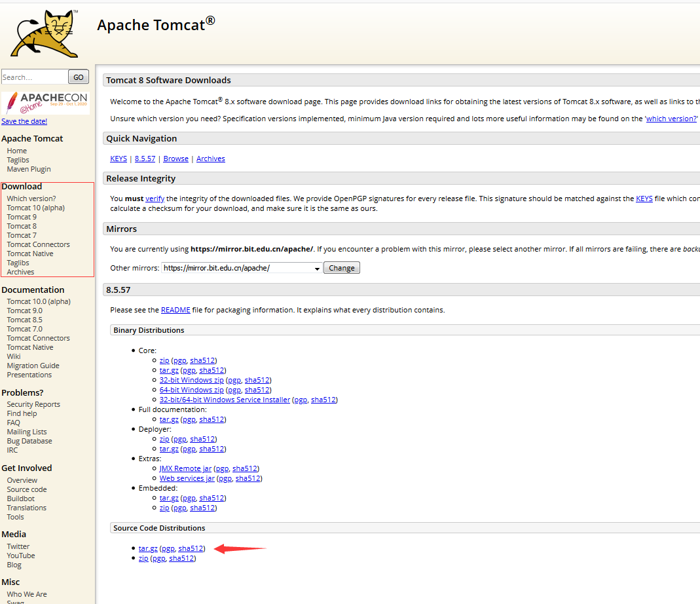Download JMX Remote jar extra

[185, 468]
